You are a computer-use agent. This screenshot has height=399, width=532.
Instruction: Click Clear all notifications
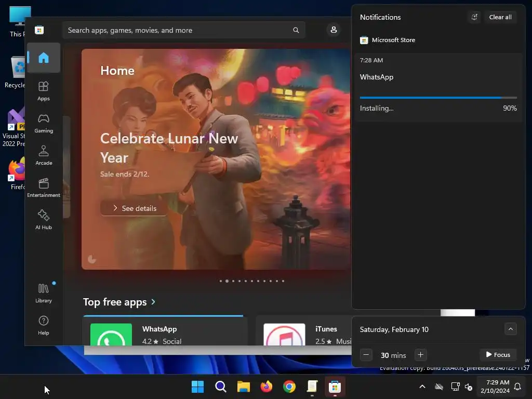[500, 17]
